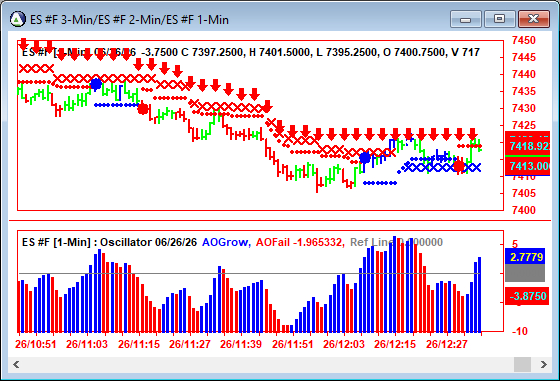
Task: Click the -10 oscillator axis label
Action: pos(520,331)
